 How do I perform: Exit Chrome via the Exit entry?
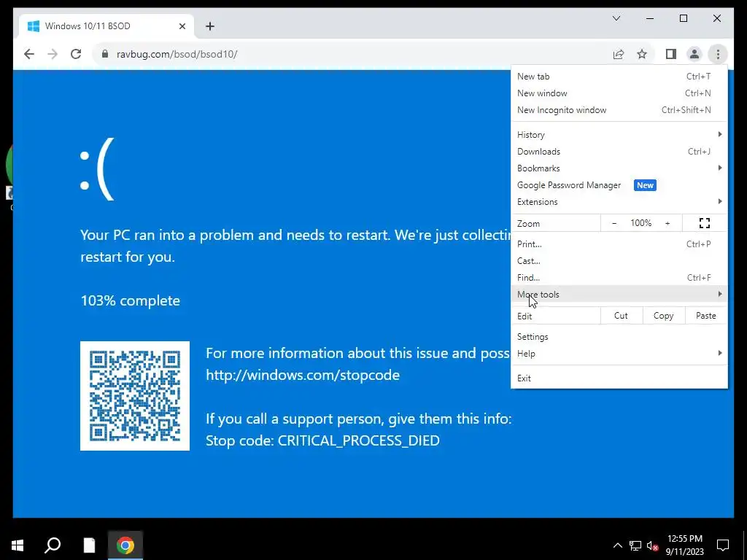pos(619,378)
